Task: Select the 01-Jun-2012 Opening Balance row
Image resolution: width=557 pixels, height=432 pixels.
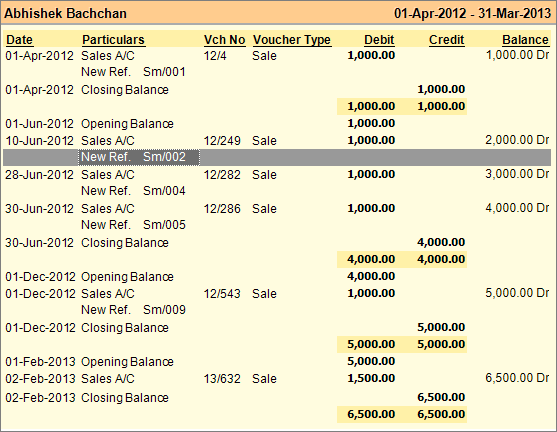Action: 277,124
